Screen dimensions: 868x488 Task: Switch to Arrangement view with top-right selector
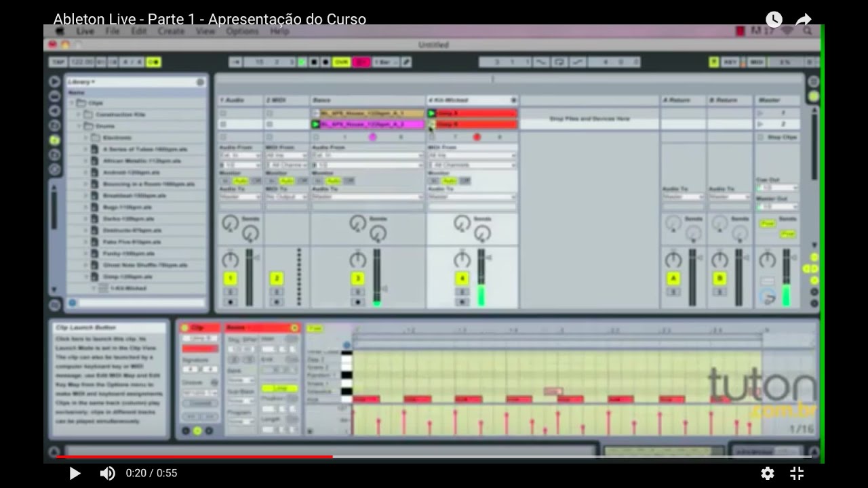[813, 81]
